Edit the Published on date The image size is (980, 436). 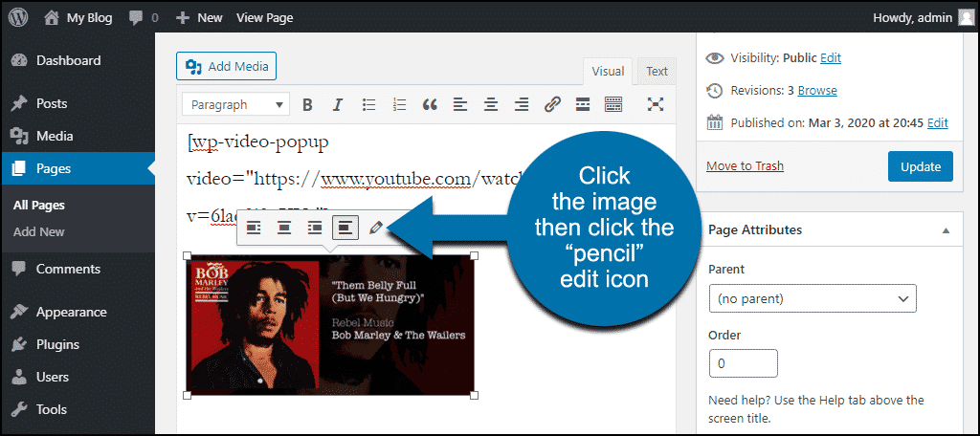click(938, 123)
